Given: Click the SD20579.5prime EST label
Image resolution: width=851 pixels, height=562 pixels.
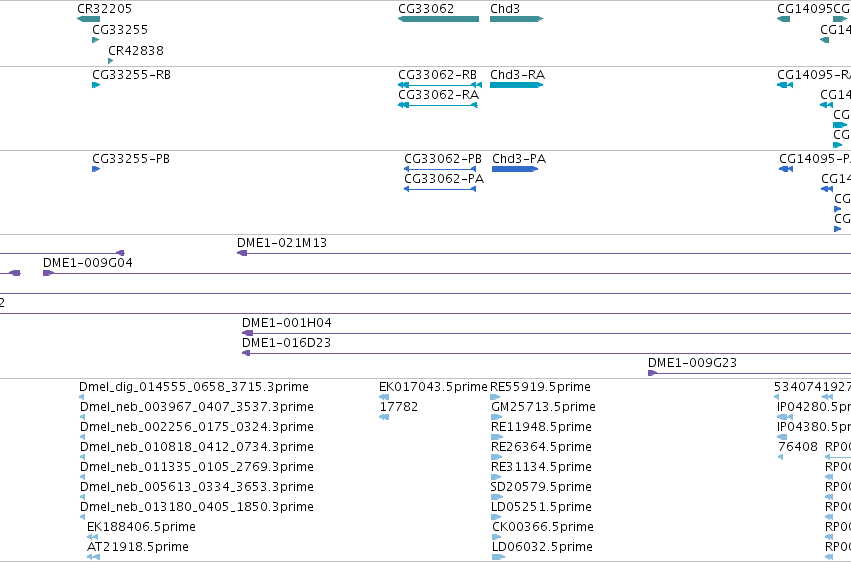Looking at the screenshot, I should [x=541, y=487].
